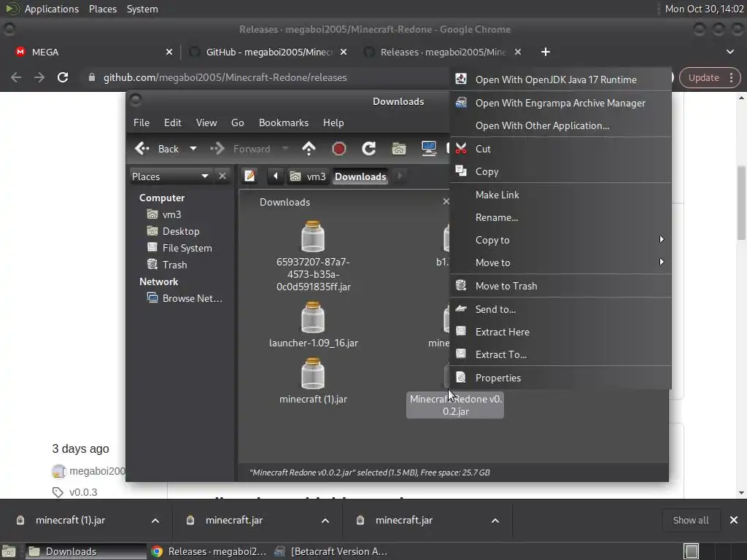Open the Edit menu in file manager
Image resolution: width=747 pixels, height=560 pixels.
[x=172, y=122]
